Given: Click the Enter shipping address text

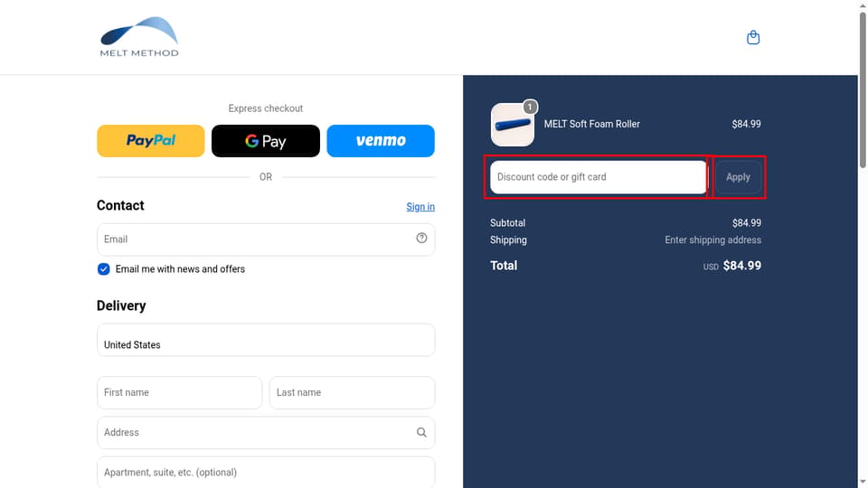Looking at the screenshot, I should coord(713,239).
